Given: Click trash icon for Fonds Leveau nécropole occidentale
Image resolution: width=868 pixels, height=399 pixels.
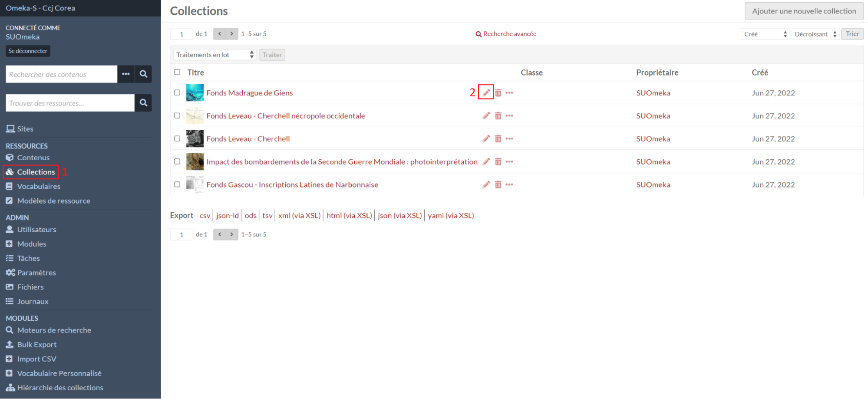Looking at the screenshot, I should click(x=498, y=116).
